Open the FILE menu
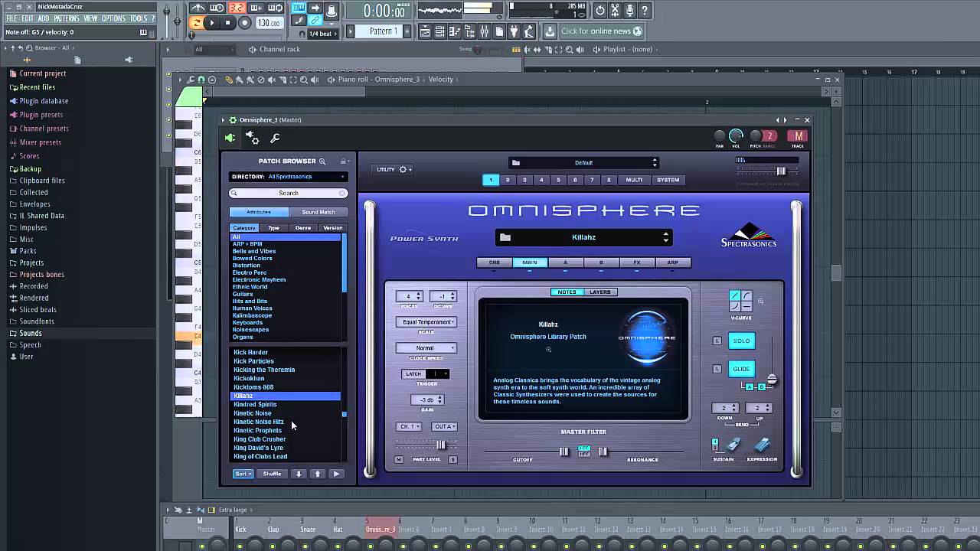The width and height of the screenshot is (980, 551). pyautogui.click(x=12, y=18)
